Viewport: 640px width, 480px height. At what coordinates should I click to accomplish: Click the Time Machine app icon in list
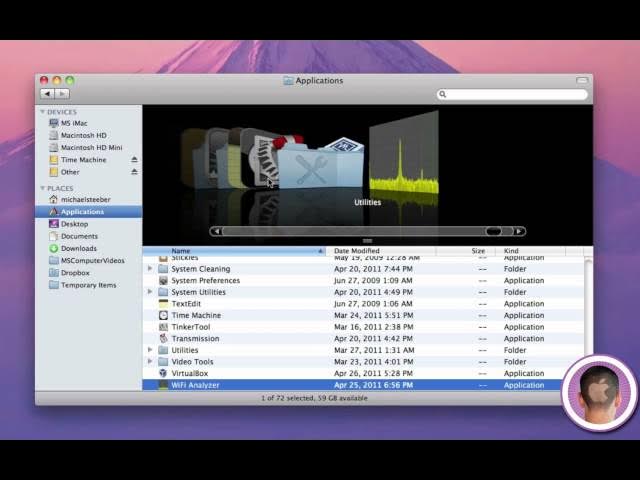163,315
